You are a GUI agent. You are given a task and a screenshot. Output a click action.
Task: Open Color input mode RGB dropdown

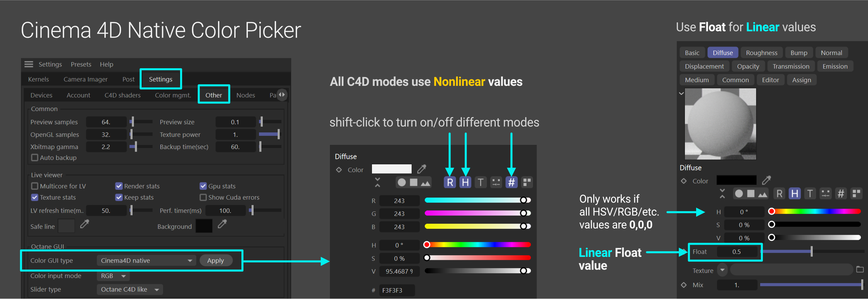click(113, 276)
